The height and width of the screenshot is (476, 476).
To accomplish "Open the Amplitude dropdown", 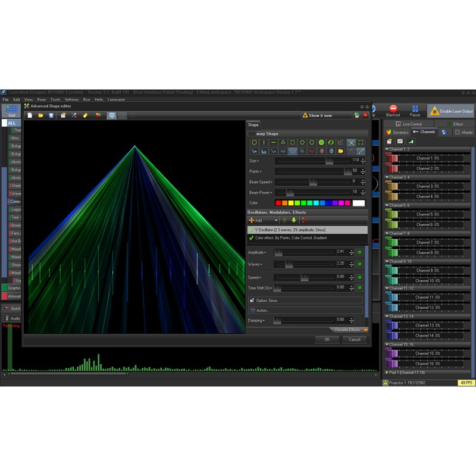I will 257,252.
